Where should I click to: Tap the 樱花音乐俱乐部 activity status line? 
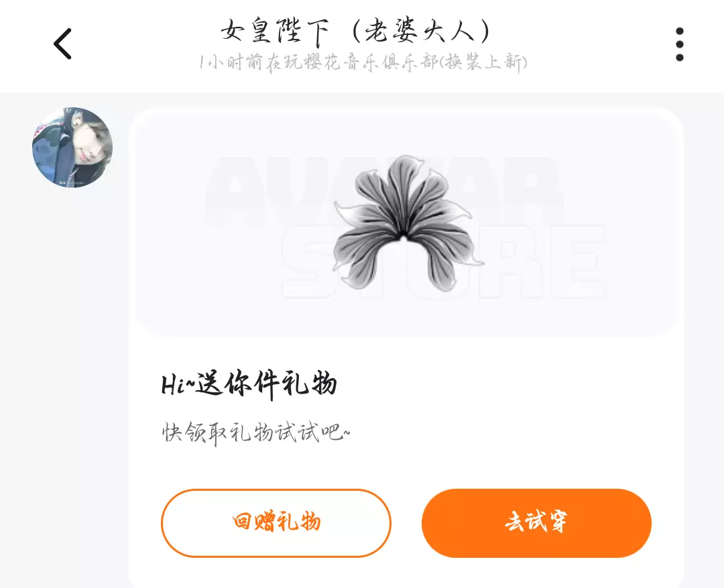tap(363, 62)
